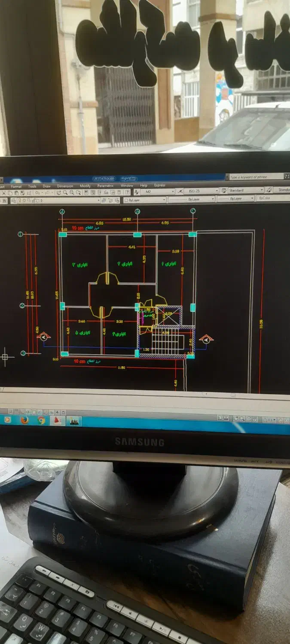Expand the M2 text style dropdown
The height and width of the screenshot is (644, 290).
(172, 191)
